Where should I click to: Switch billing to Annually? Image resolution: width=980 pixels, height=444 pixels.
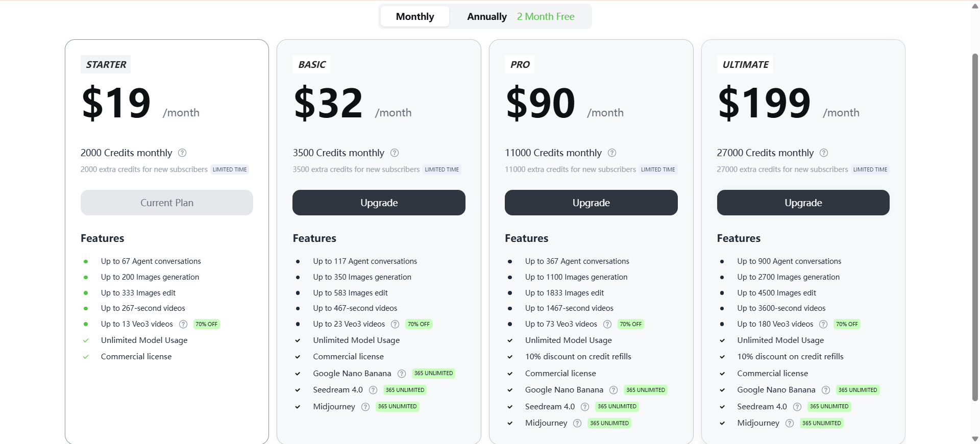tap(486, 16)
